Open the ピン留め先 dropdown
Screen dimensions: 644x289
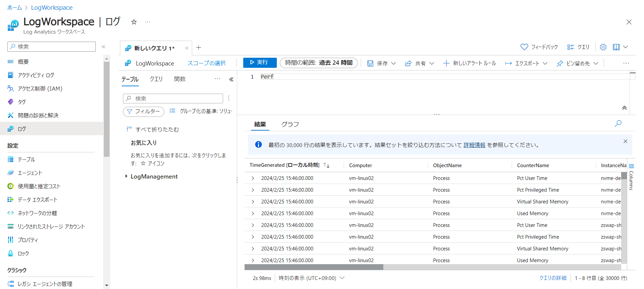click(x=577, y=63)
